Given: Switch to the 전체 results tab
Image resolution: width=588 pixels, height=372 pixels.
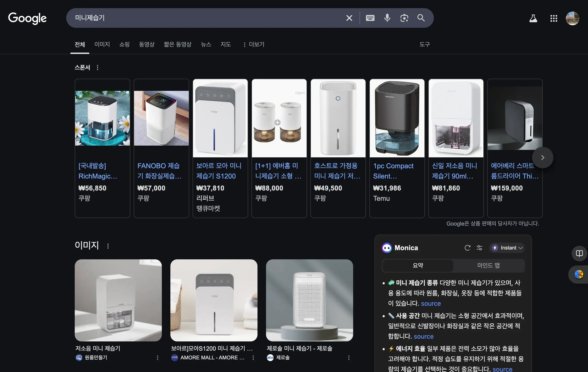Looking at the screenshot, I should coord(80,44).
